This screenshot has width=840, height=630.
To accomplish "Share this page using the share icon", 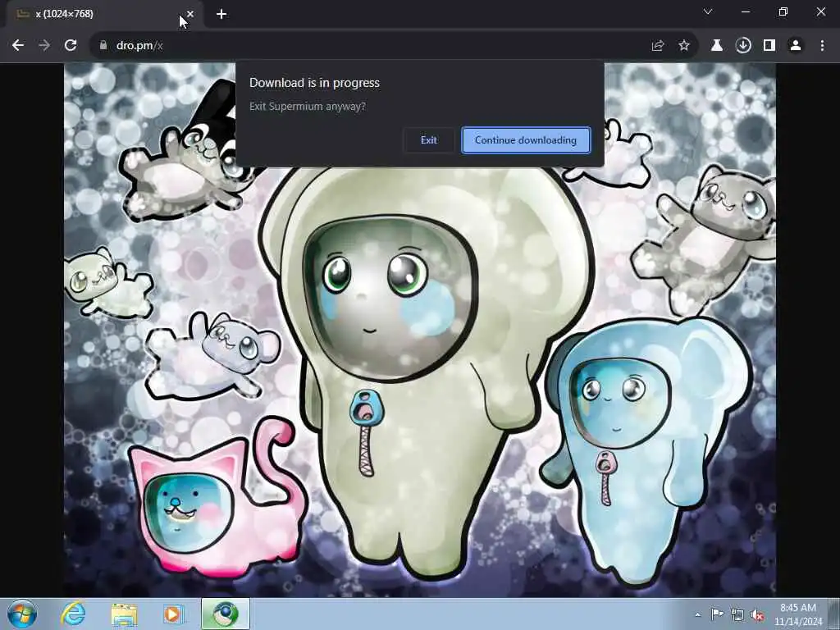I will pyautogui.click(x=658, y=46).
